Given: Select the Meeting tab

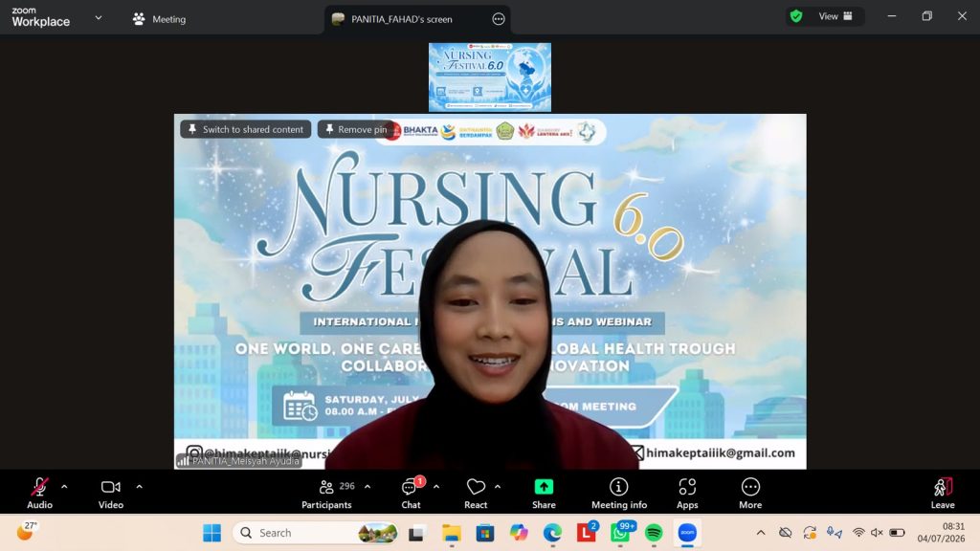Looking at the screenshot, I should (x=160, y=19).
